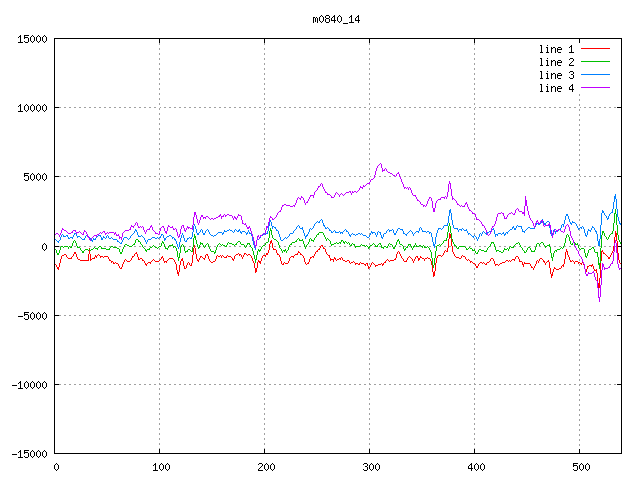This screenshot has width=640, height=480.
Task: Click the green line 2 legend sample
Action: point(596,62)
